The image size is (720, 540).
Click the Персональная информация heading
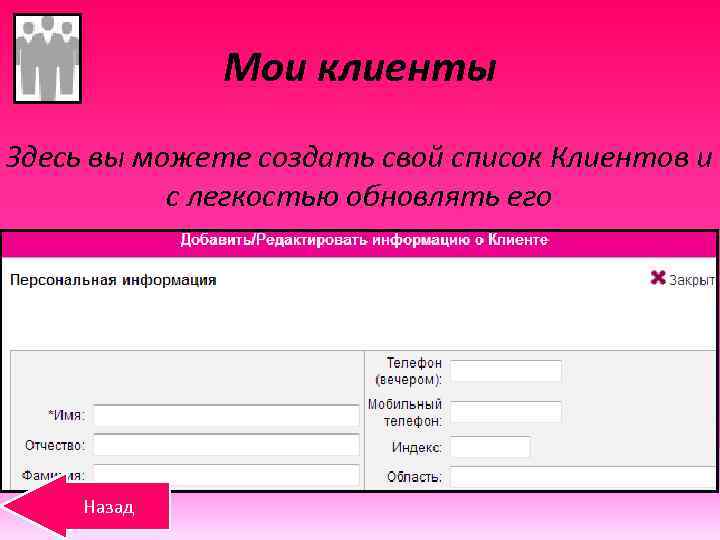113,280
